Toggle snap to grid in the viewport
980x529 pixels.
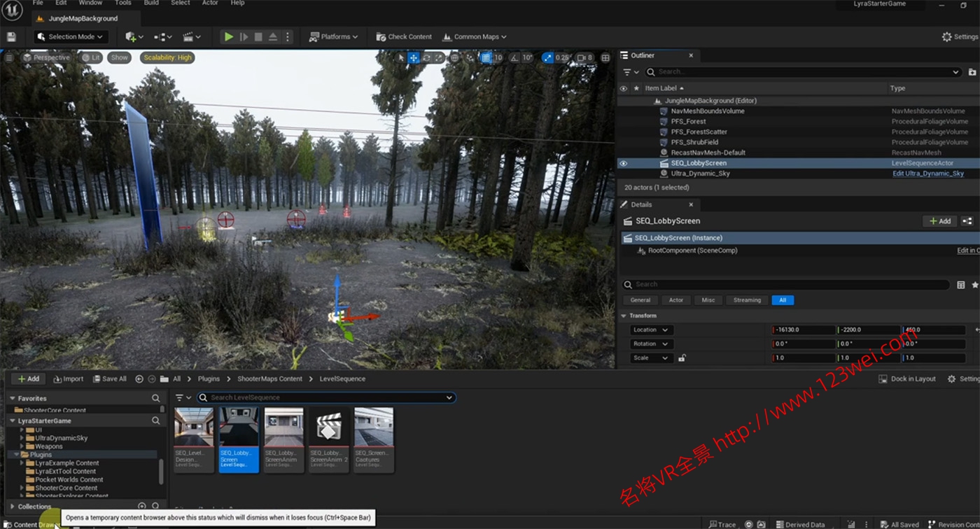[486, 58]
